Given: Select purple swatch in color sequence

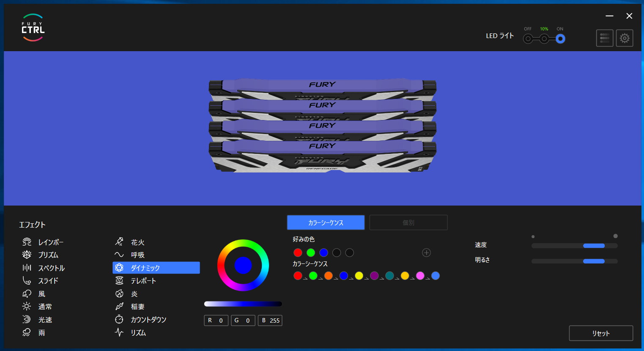Looking at the screenshot, I should coord(374,276).
